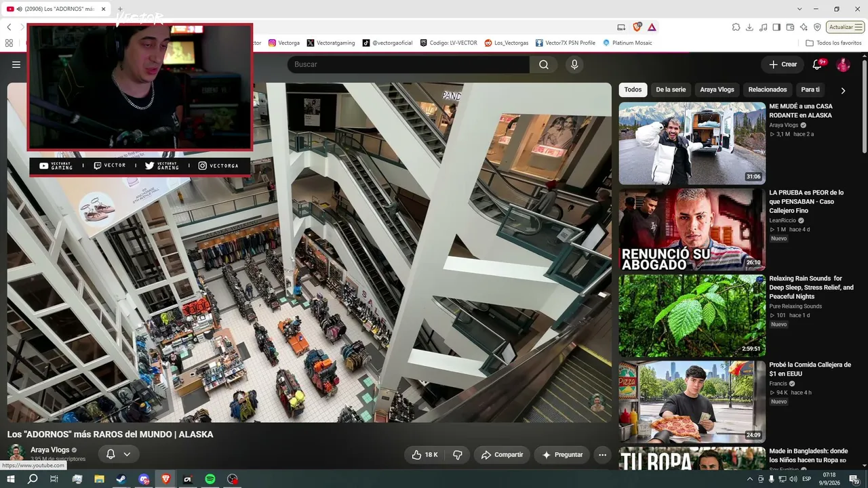Screen dimensions: 868x488
Task: Select the Relacionados filter chip
Action: [x=768, y=89]
